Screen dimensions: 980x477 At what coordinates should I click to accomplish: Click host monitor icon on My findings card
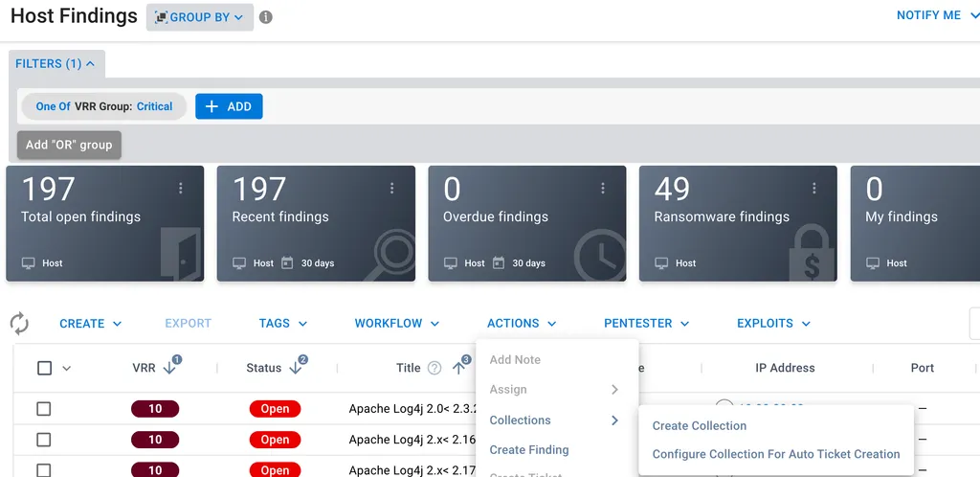pyautogui.click(x=873, y=263)
